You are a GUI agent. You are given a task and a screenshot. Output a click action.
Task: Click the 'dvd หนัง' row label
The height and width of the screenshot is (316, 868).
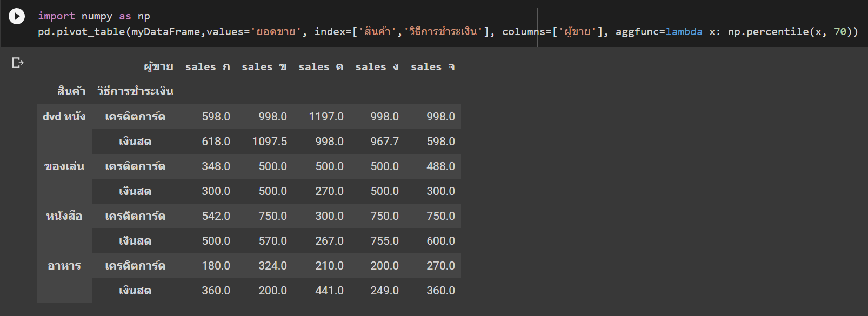[64, 117]
